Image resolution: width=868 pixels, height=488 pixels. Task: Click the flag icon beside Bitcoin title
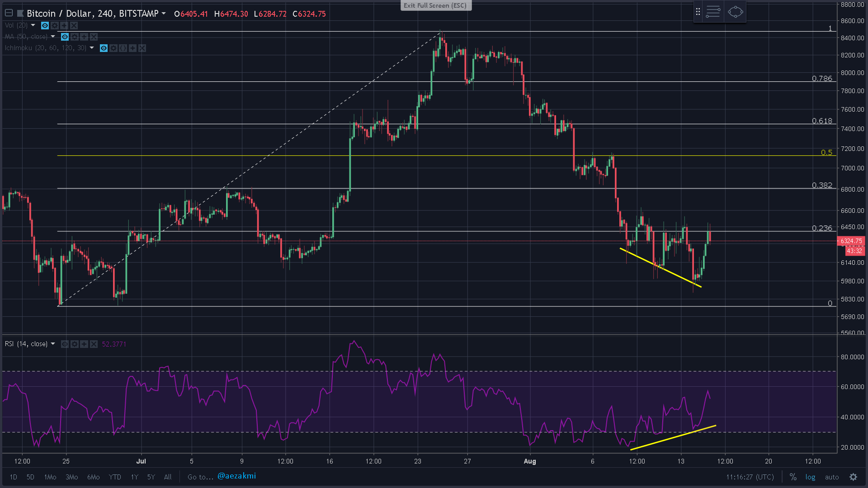click(20, 14)
